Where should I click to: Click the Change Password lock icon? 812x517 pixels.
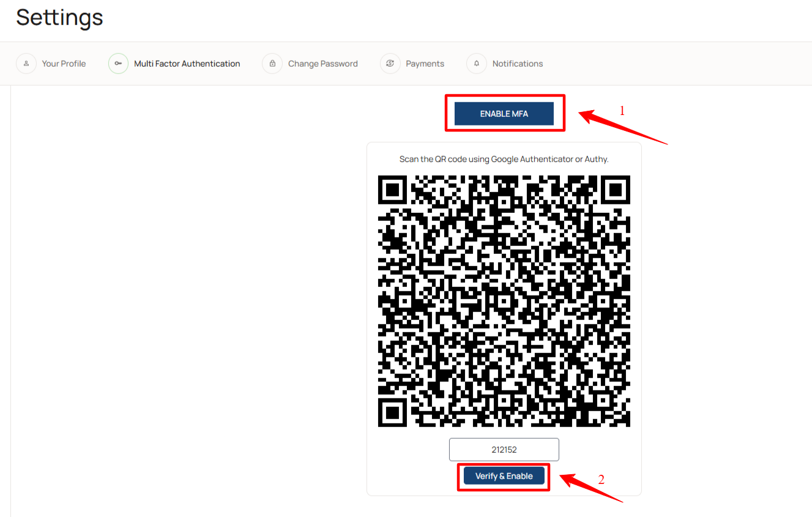[272, 64]
